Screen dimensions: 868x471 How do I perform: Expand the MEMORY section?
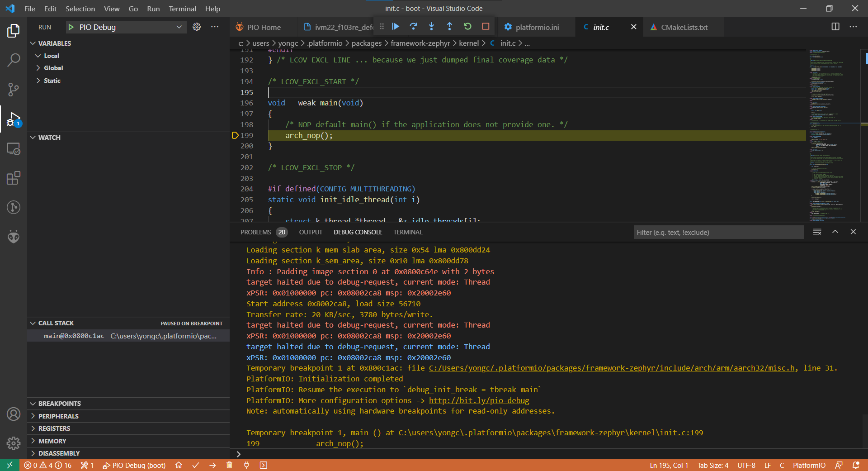click(33, 441)
